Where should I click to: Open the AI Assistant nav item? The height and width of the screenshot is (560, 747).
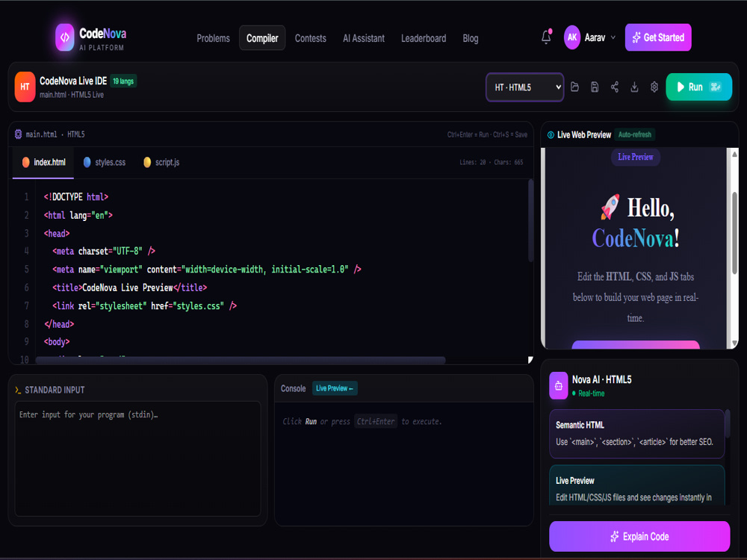coord(364,38)
